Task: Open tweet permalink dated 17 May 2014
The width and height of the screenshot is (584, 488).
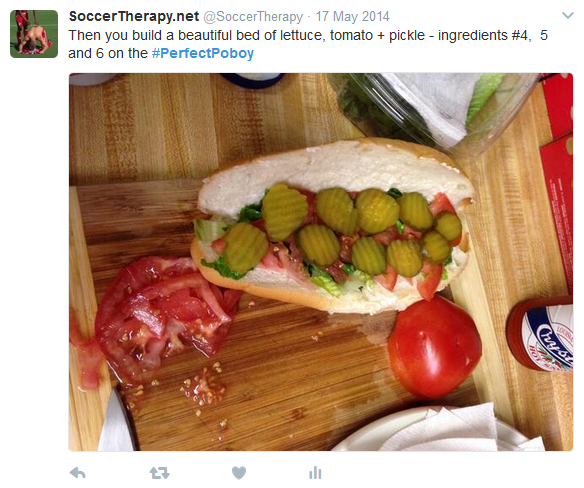Action: pos(352,17)
